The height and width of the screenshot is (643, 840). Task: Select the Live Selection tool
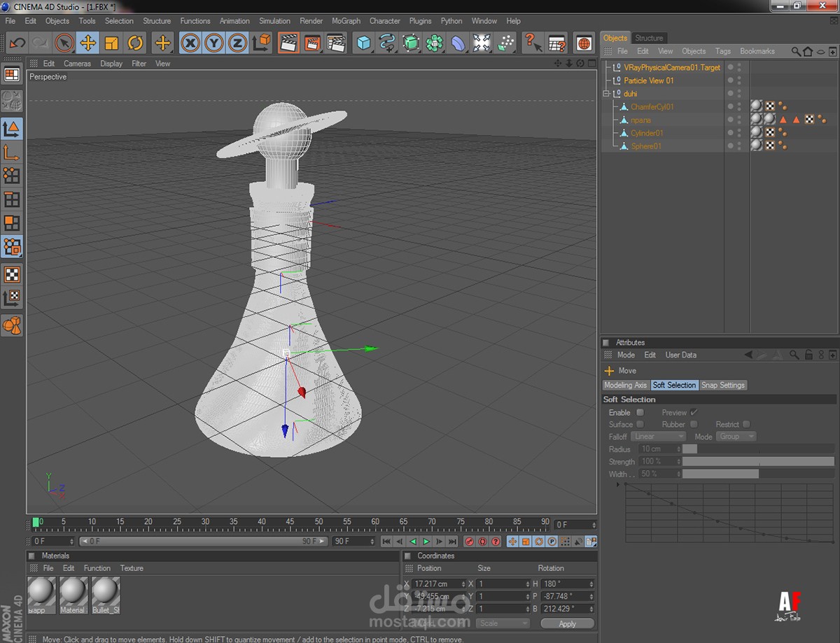(x=64, y=43)
